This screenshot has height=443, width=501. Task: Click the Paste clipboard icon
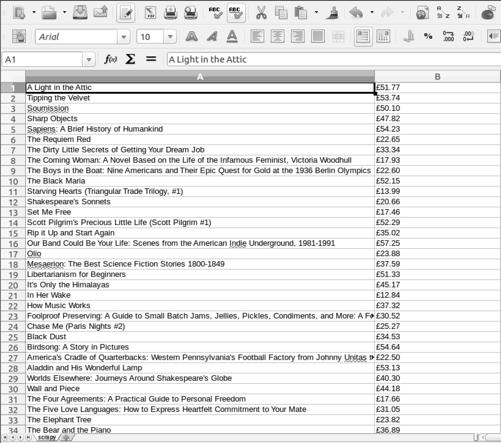(x=300, y=13)
